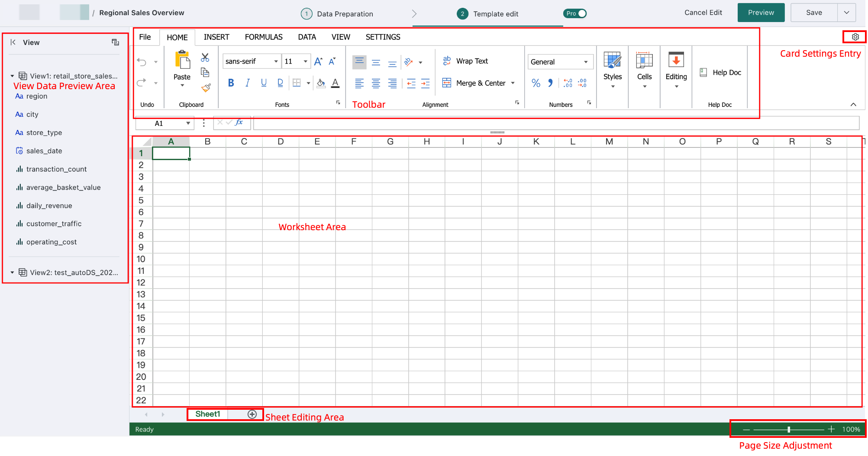Image resolution: width=868 pixels, height=456 pixels.
Task: Open the Fonts dialog launcher
Action: (338, 103)
